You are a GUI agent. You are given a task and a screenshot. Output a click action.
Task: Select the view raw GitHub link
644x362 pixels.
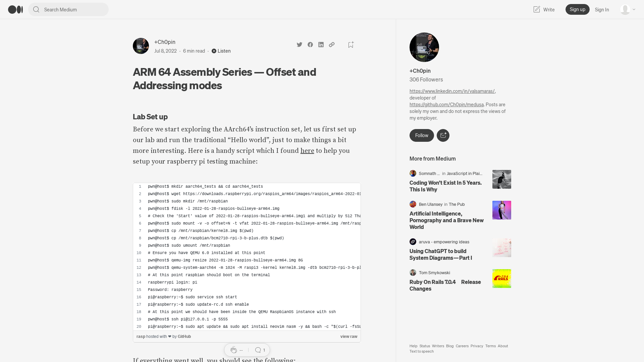click(349, 336)
